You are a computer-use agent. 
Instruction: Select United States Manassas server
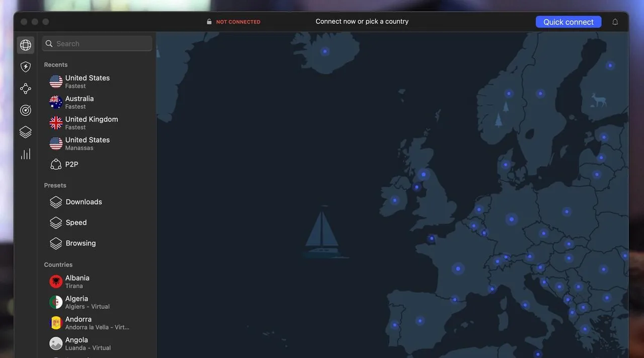click(88, 144)
